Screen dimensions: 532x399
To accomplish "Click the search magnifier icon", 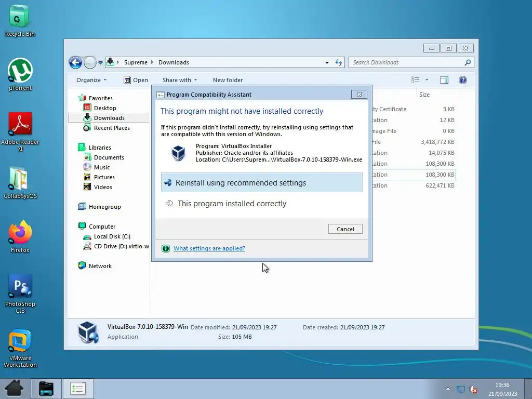I will click(x=468, y=62).
